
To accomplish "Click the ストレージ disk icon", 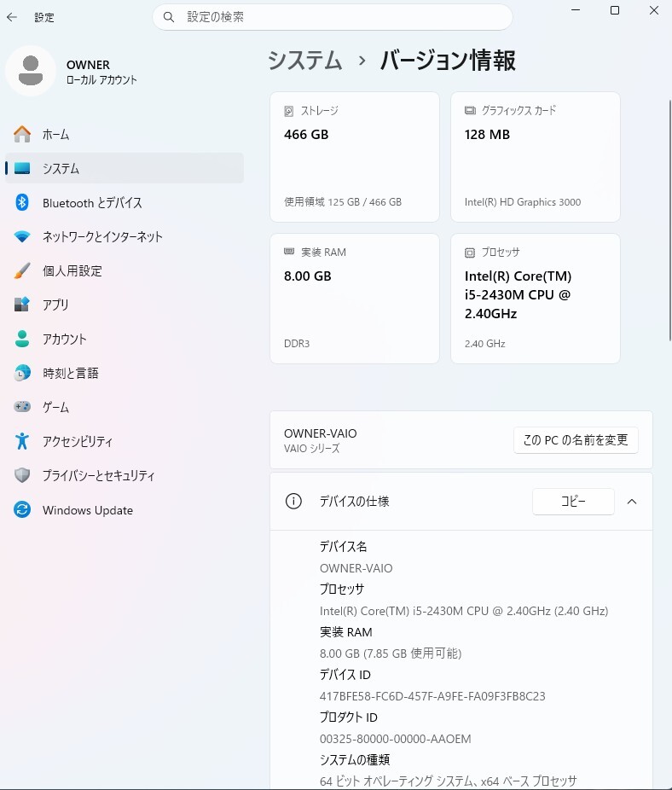I will tap(288, 112).
